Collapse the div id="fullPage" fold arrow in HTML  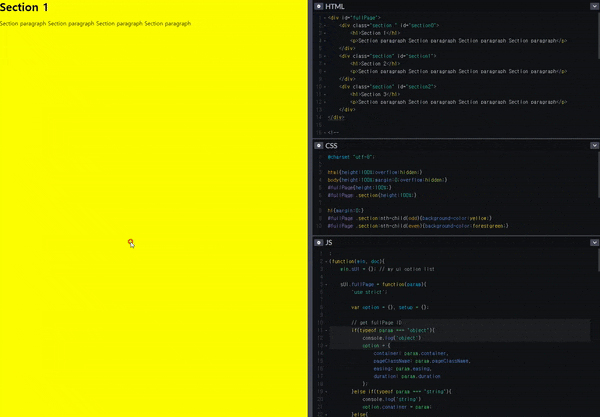(325, 18)
